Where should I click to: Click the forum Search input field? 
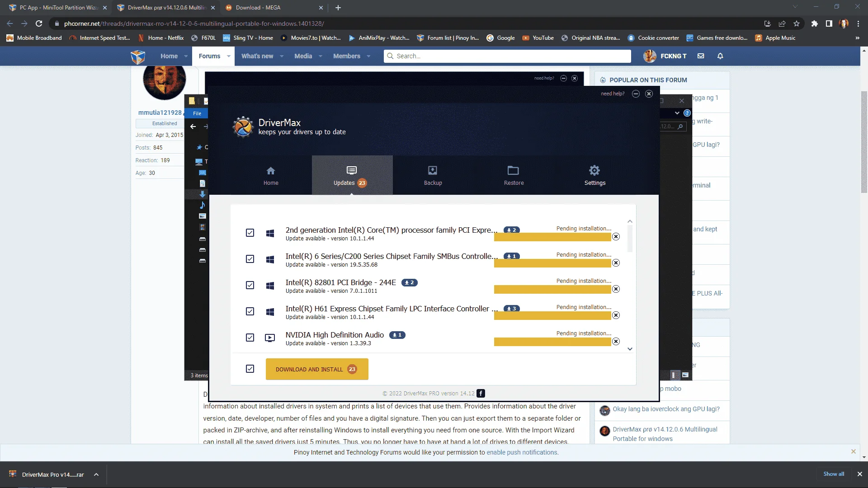coord(507,56)
